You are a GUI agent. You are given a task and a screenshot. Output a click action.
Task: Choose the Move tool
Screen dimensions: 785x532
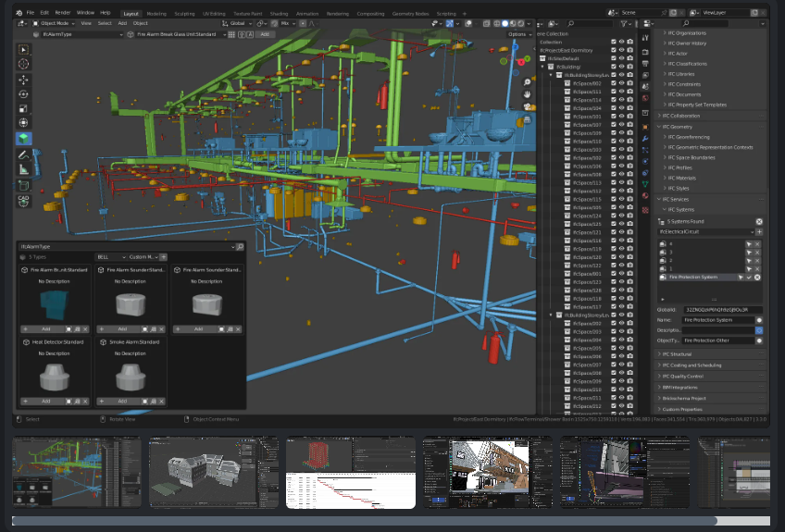23,80
